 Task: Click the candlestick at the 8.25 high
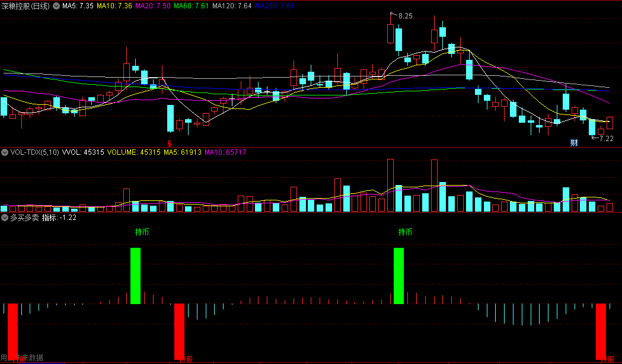390,34
